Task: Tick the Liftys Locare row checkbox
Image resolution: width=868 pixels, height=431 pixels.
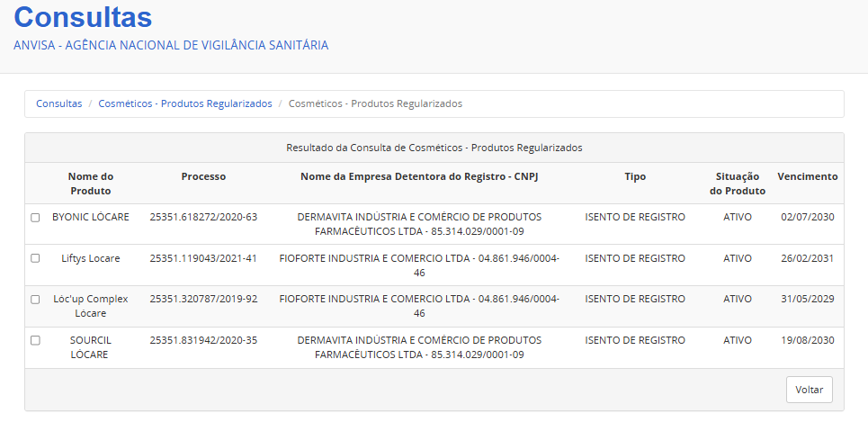Action: tap(35, 258)
